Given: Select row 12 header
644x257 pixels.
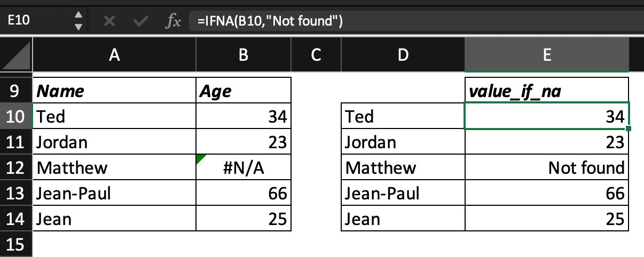Looking at the screenshot, I should pos(16,168).
